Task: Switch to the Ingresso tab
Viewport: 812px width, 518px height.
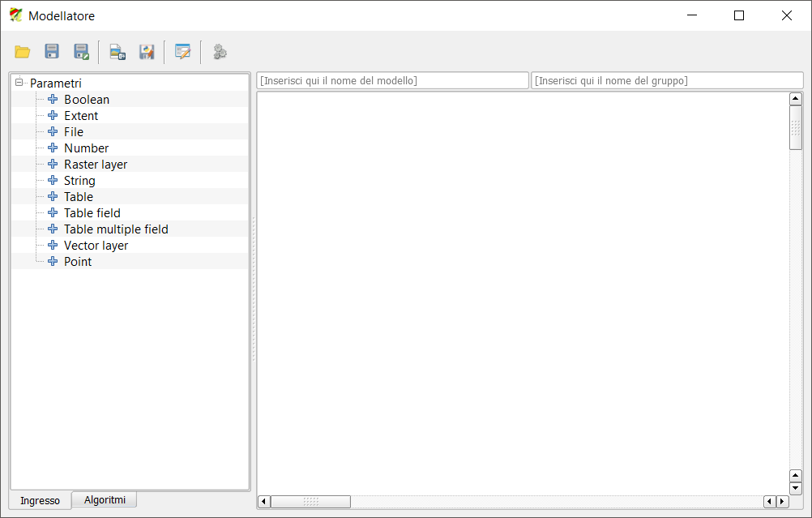Action: click(x=40, y=501)
